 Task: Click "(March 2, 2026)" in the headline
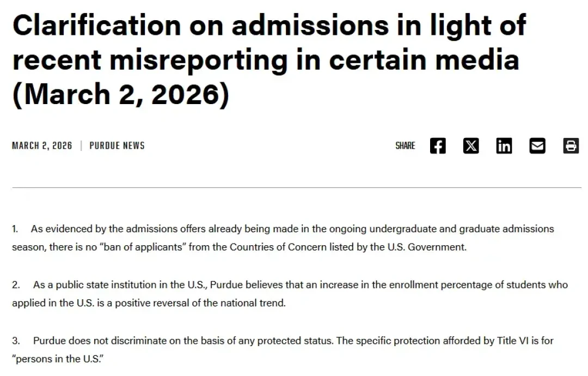pyautogui.click(x=121, y=94)
